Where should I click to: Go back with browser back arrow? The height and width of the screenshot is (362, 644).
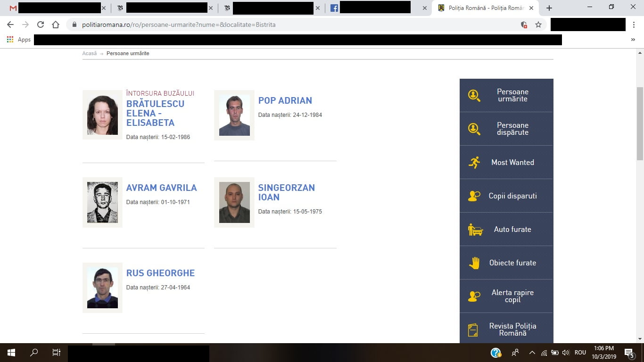pyautogui.click(x=10, y=25)
